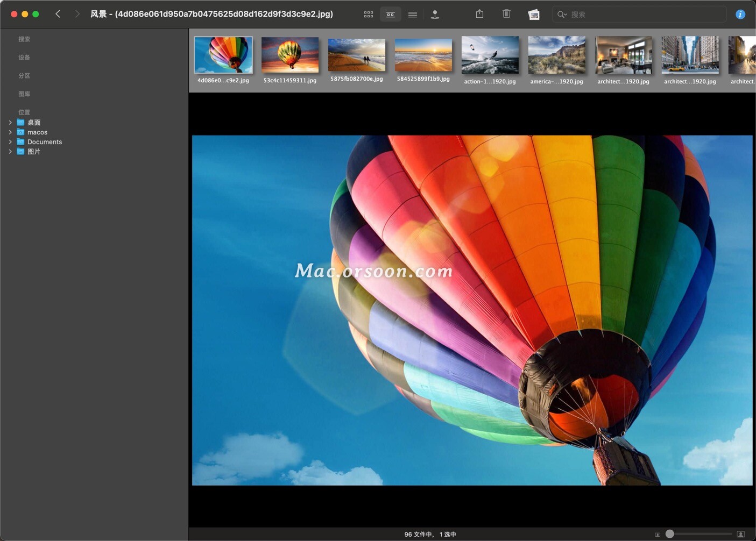Click the thumbnail size slider
This screenshot has height=541, width=756.
(700, 534)
